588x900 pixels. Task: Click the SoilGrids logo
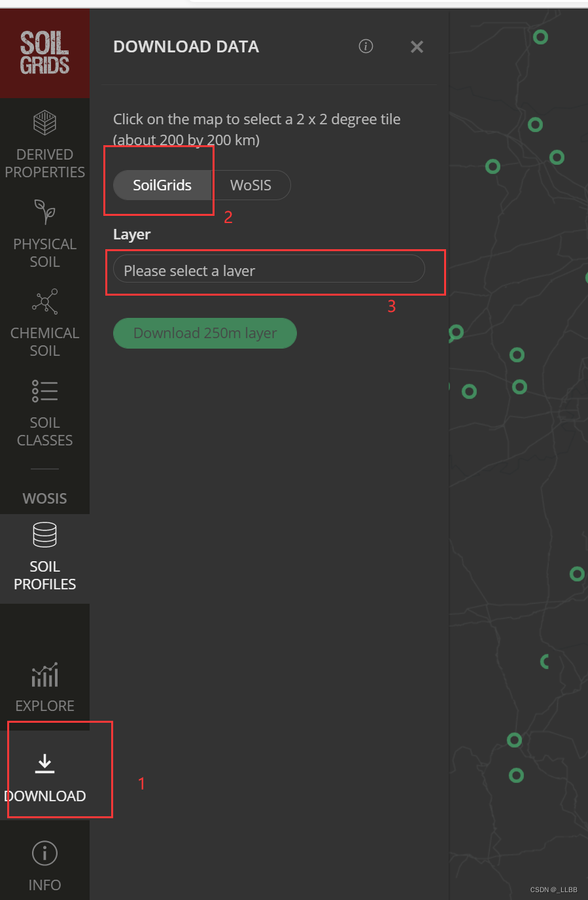point(44,53)
